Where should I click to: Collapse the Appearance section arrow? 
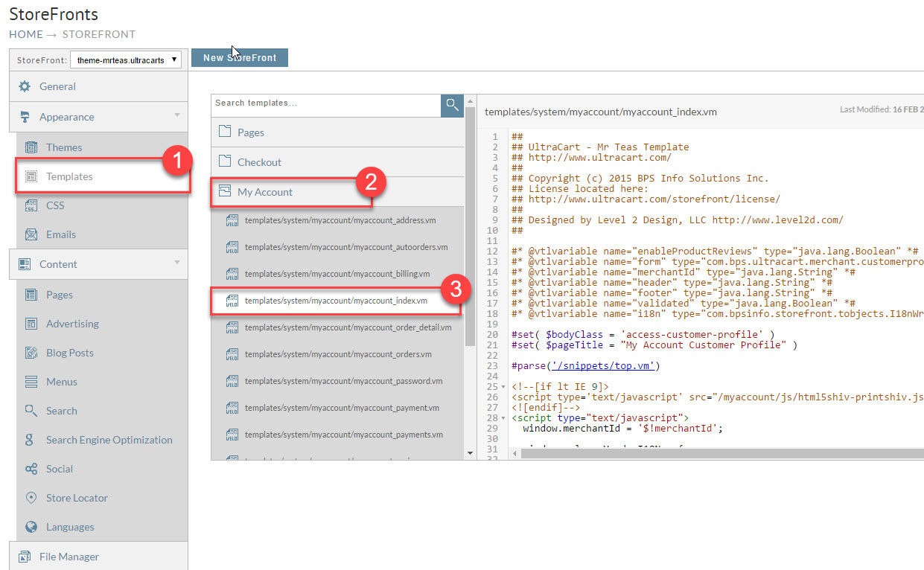(177, 115)
